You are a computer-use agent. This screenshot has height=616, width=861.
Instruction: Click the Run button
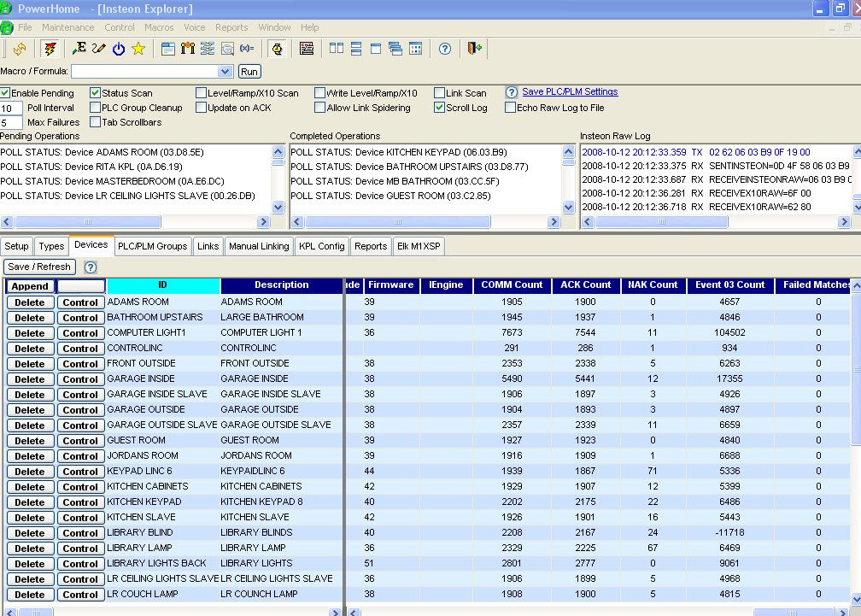point(249,72)
